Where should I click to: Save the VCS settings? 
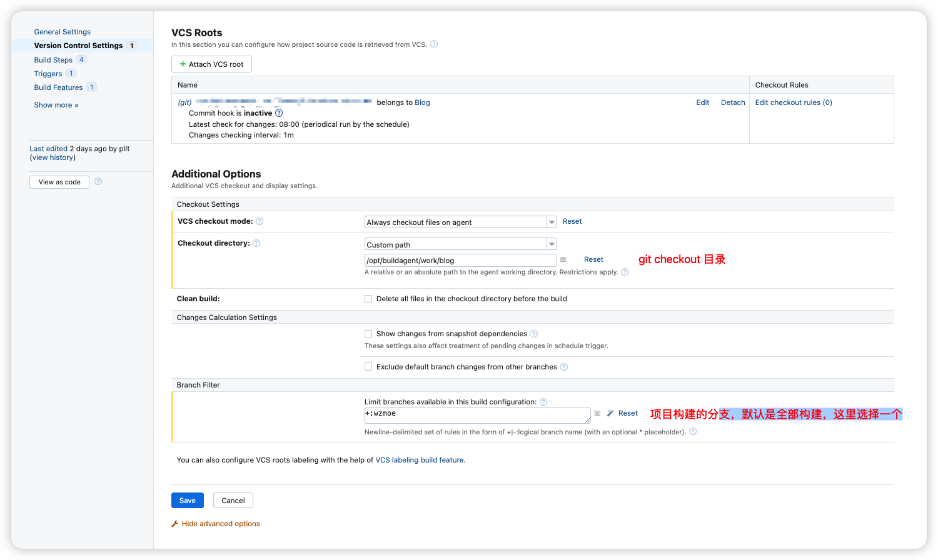(188, 501)
